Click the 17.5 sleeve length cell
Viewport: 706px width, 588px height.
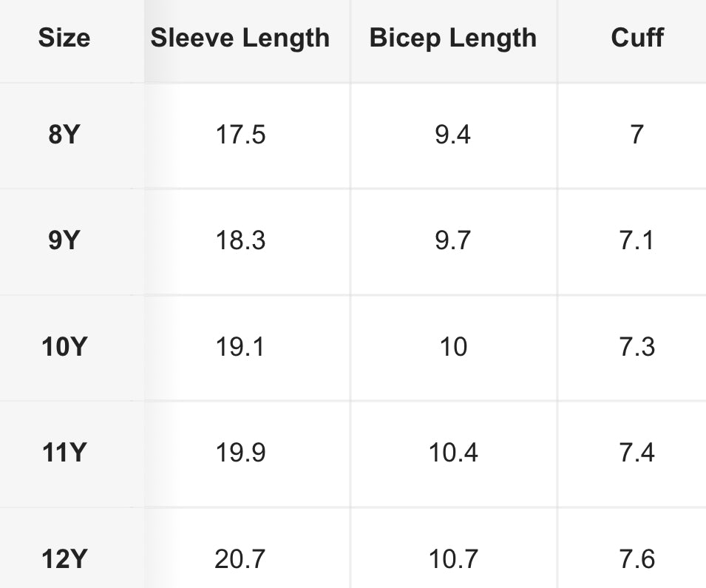240,135
